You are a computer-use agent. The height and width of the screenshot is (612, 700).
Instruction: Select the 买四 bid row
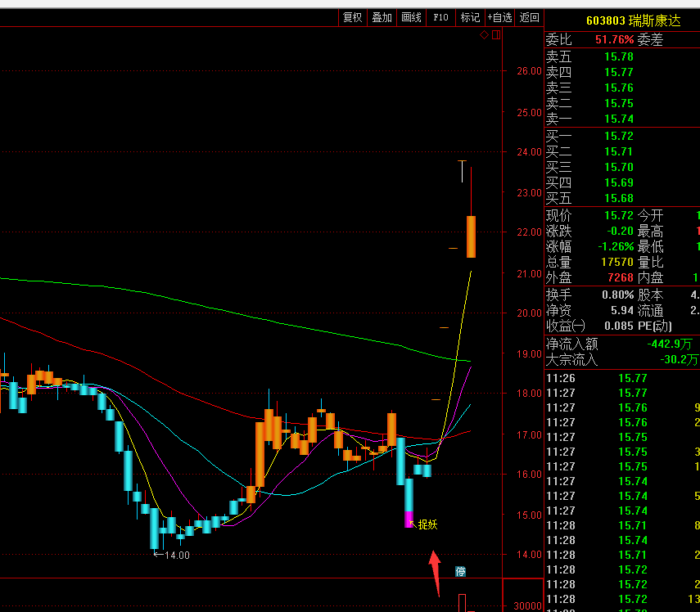tap(622, 183)
